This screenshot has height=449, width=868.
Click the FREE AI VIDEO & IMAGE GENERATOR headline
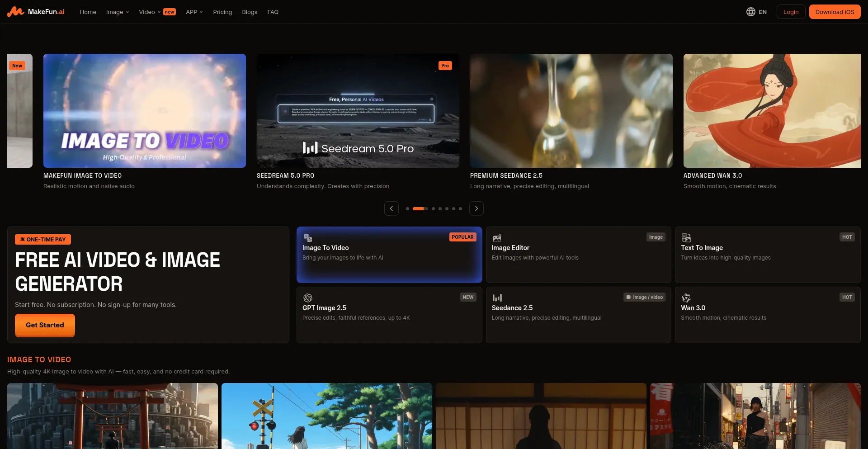118,272
